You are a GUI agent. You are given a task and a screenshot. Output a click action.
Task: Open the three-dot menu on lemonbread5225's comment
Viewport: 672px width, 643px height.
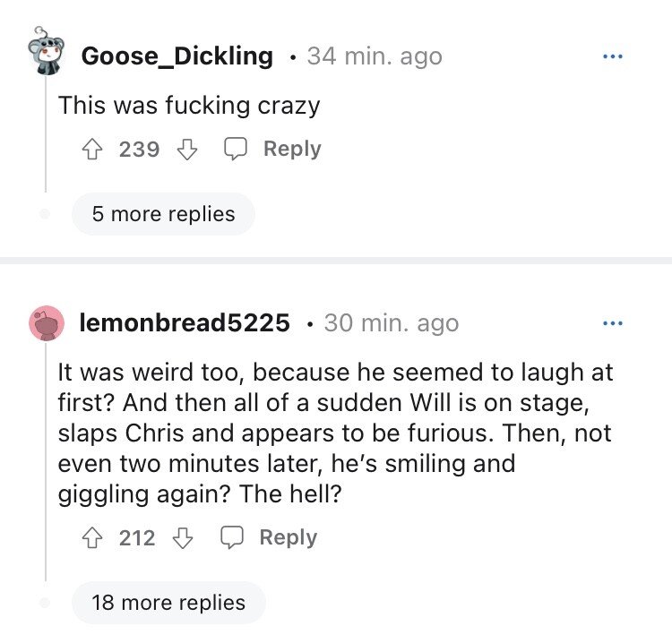pyautogui.click(x=613, y=323)
